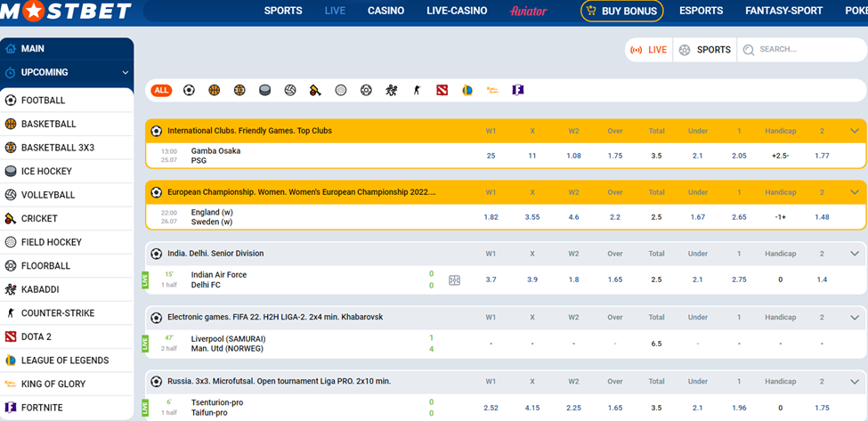Filter by football icon in sport filter bar

(189, 90)
